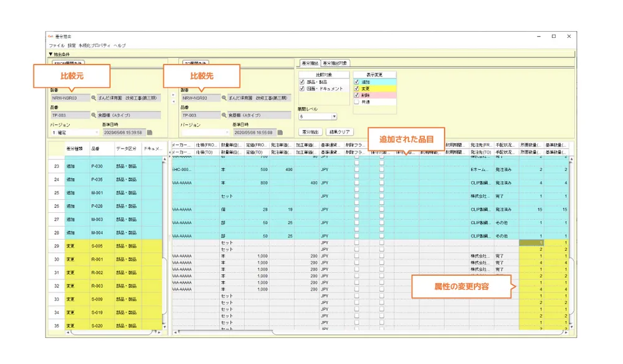Select the row with 品番 S-005

click(x=105, y=246)
